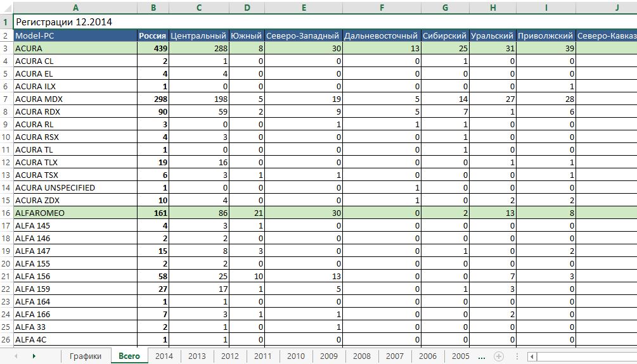This screenshot has height=364, width=637.
Task: Select column F header
Action: point(381,8)
